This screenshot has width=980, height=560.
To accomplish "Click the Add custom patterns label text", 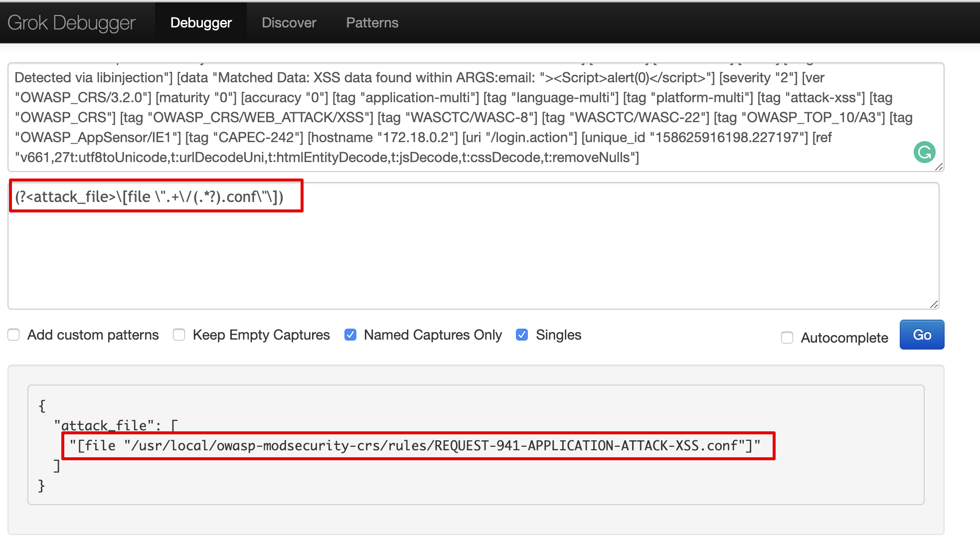I will (x=93, y=335).
